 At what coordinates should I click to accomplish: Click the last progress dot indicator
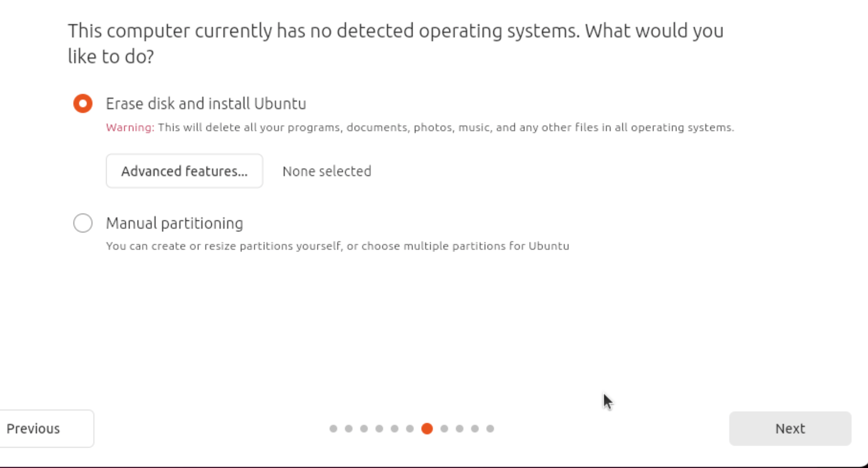490,428
